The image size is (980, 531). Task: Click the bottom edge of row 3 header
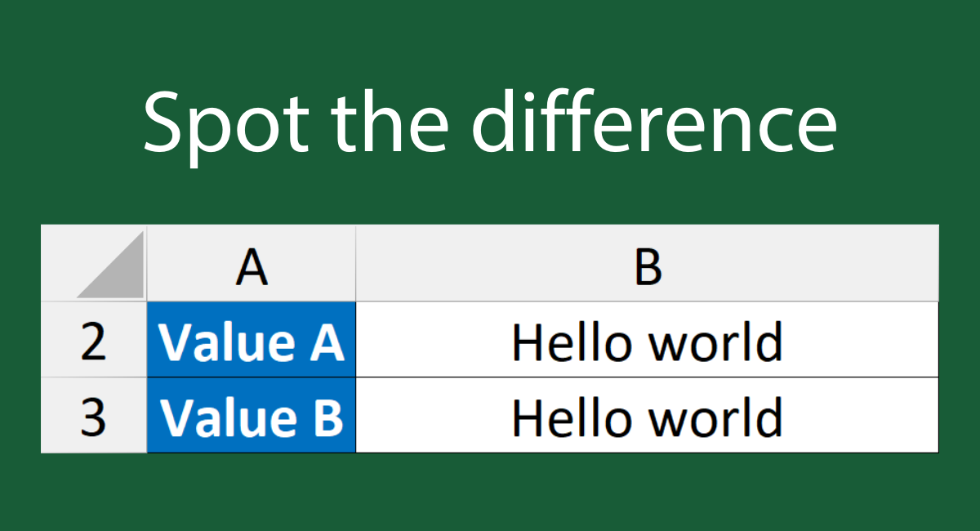(94, 452)
